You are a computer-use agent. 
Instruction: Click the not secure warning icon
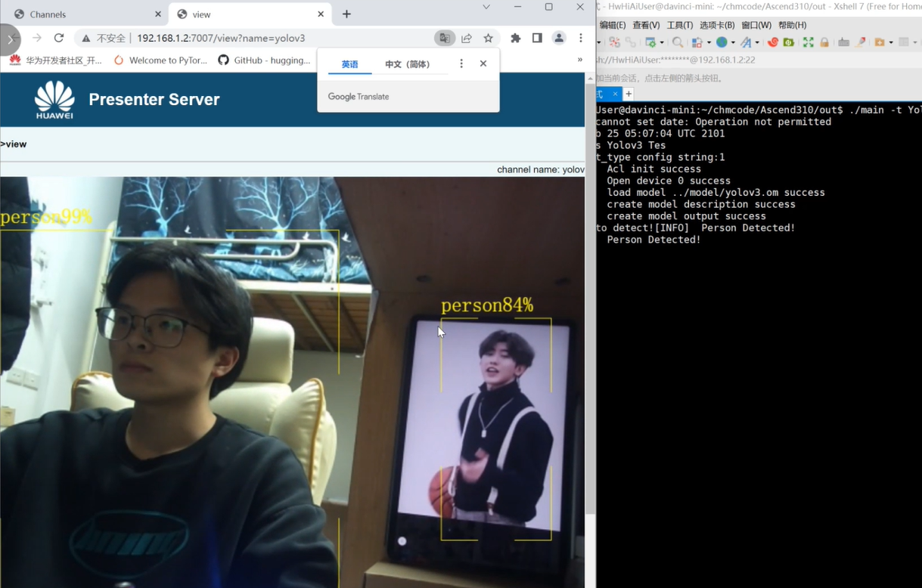point(86,38)
